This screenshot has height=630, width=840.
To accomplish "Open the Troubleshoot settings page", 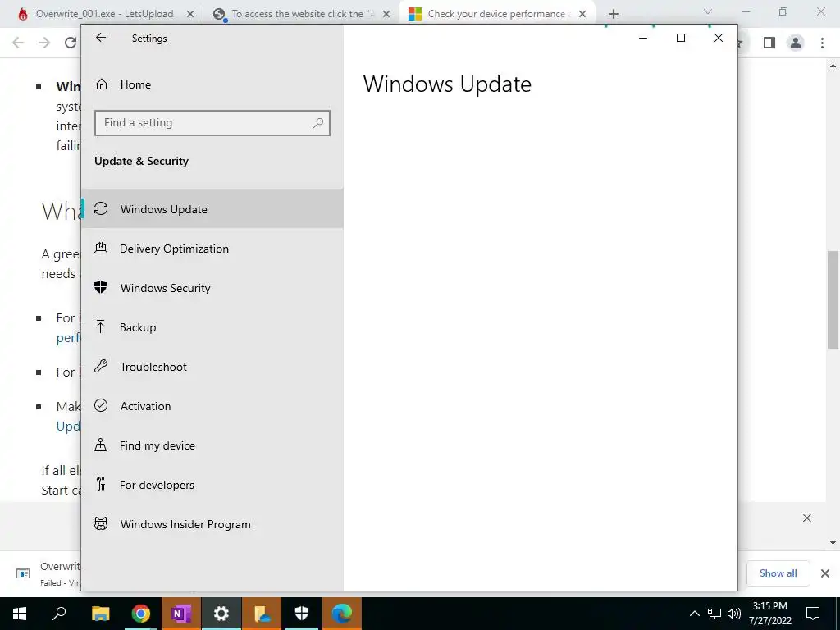I will 212,367.
